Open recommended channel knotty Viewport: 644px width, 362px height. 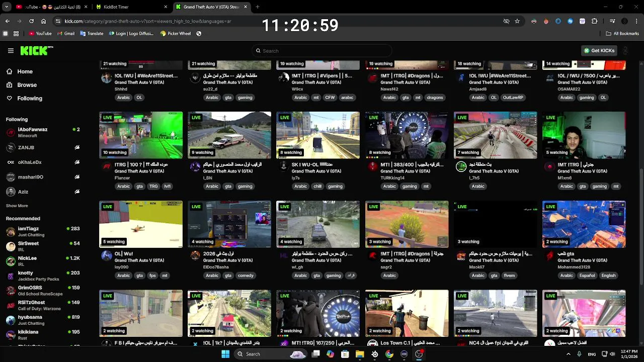tap(42, 276)
